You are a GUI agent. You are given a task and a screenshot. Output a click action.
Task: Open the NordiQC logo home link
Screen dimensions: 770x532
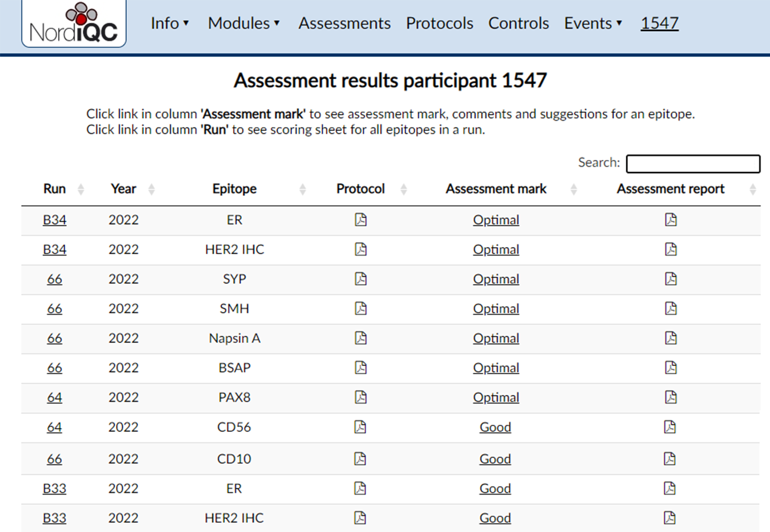[74, 24]
